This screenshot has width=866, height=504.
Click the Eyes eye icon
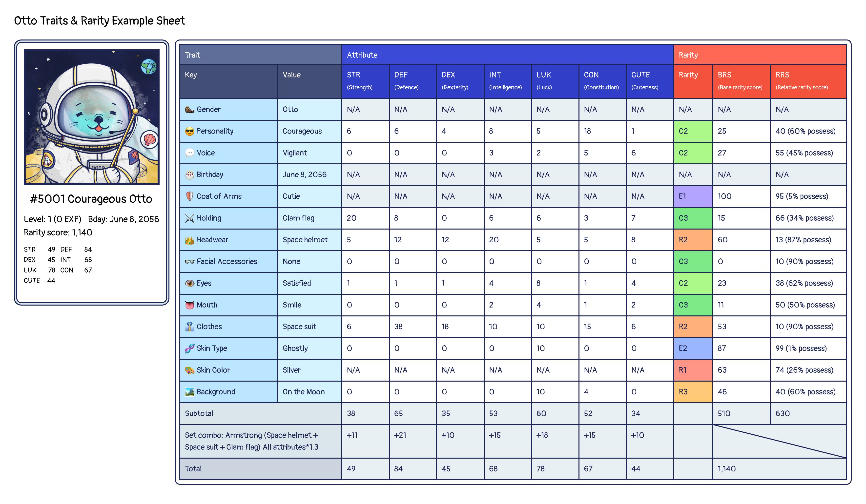(x=189, y=283)
